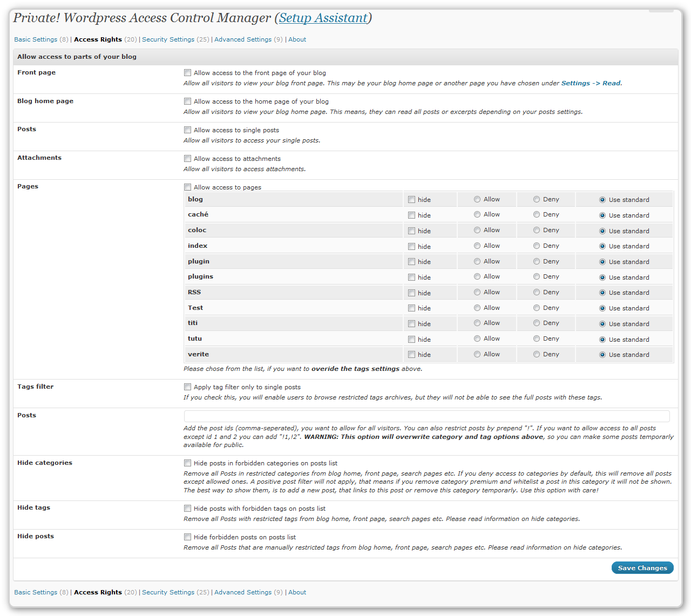Image resolution: width=691 pixels, height=616 pixels.
Task: Check hide box for coloc page
Action: (x=411, y=231)
